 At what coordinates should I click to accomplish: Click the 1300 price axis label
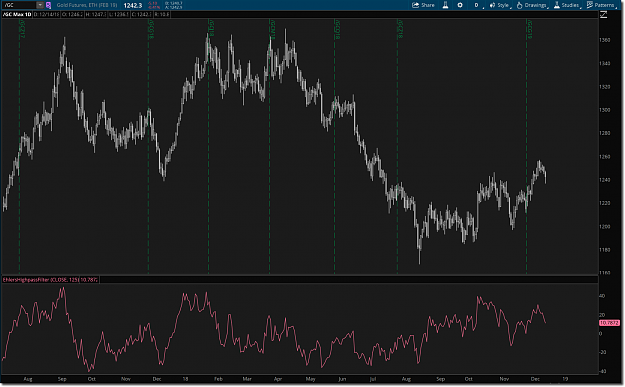tap(604, 110)
